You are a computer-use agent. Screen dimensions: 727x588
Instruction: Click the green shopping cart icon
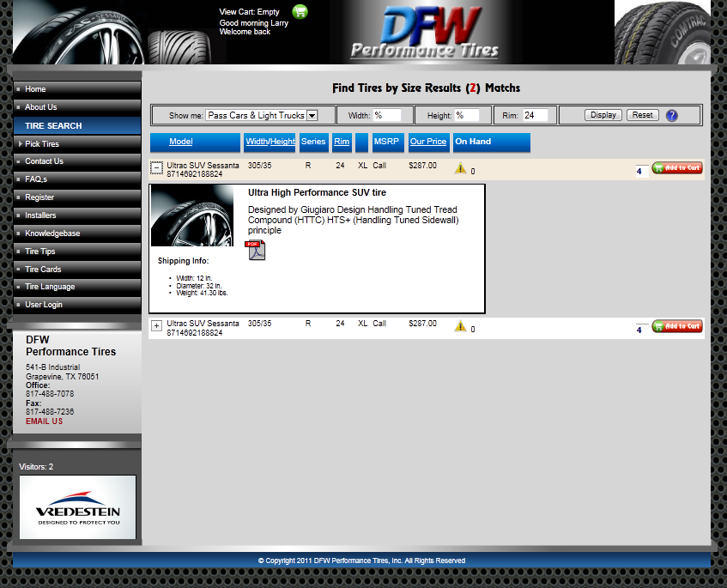point(300,12)
